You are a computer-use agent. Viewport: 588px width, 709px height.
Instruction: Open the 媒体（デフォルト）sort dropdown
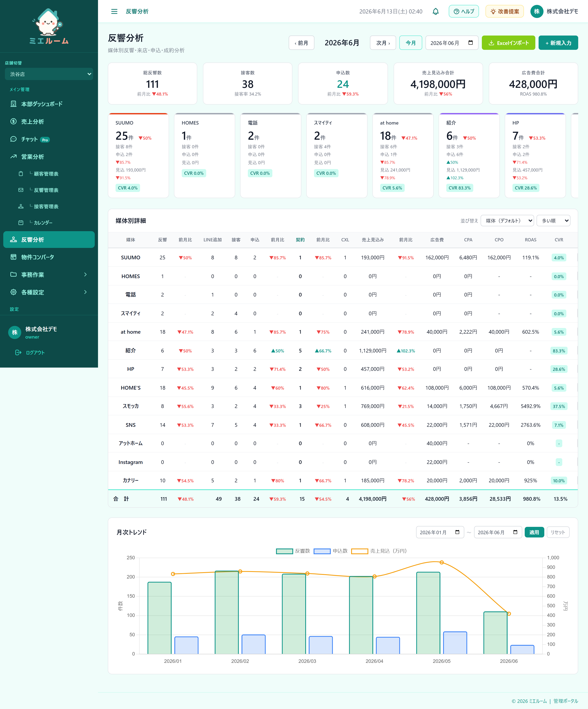pyautogui.click(x=507, y=221)
